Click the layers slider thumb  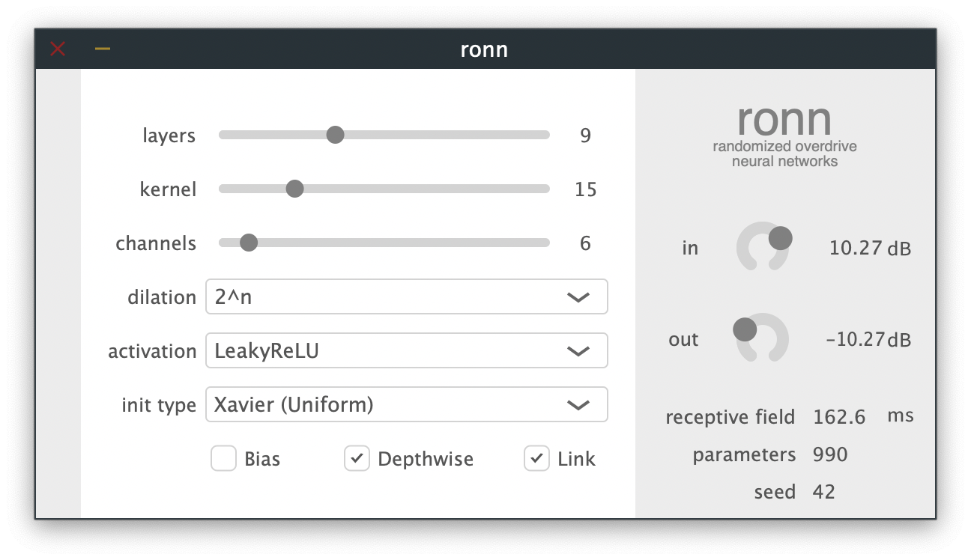point(335,135)
